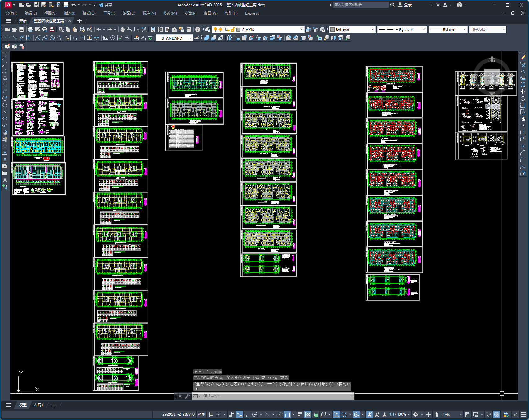Select the Move tool in modify toolbar
The width and height of the screenshot is (529, 420).
[x=523, y=91]
